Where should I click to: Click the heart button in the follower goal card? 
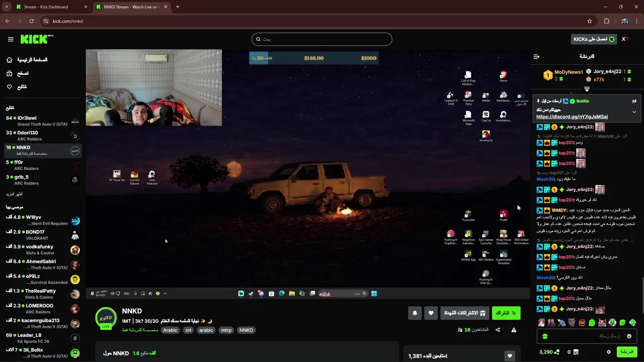[x=510, y=355]
